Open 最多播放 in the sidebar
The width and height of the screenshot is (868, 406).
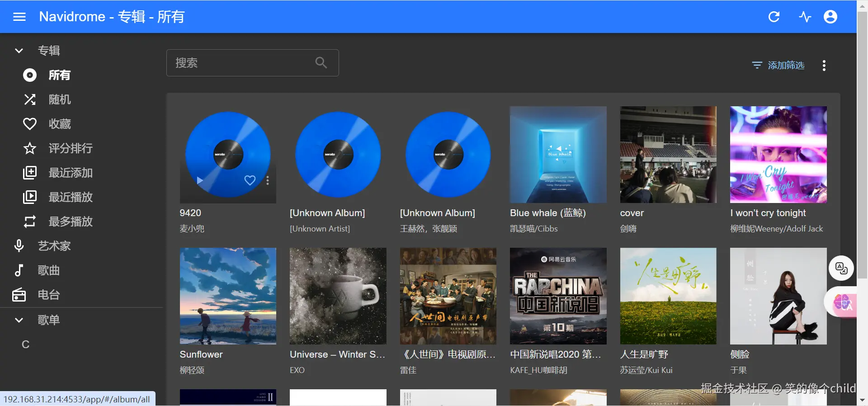81,222
